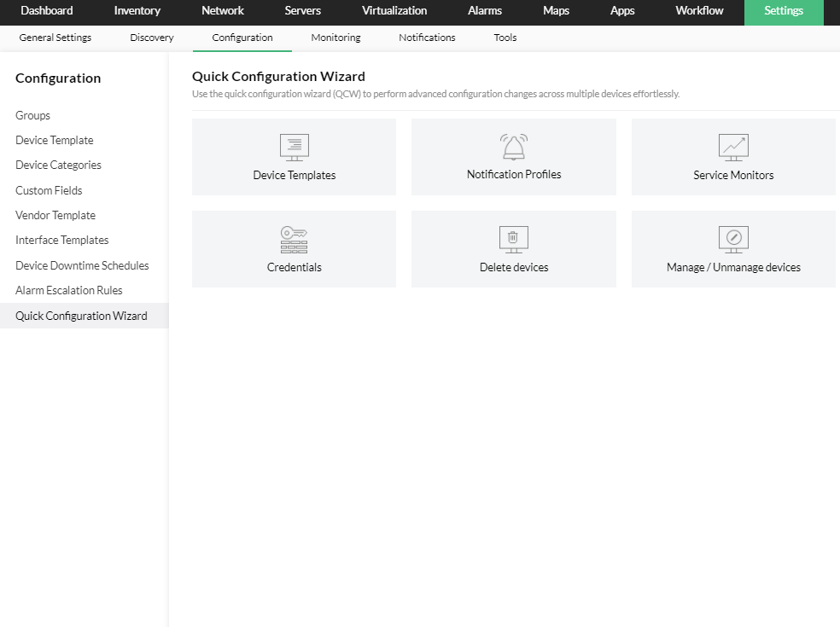Image resolution: width=840 pixels, height=627 pixels.
Task: Select Interface Templates in the sidebar
Action: [61, 240]
